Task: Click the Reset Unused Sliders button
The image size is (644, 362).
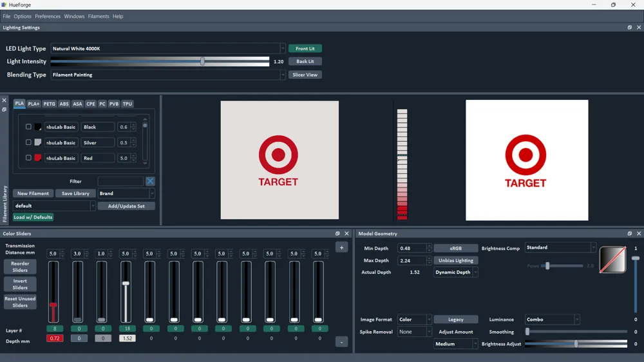Action: (20, 302)
